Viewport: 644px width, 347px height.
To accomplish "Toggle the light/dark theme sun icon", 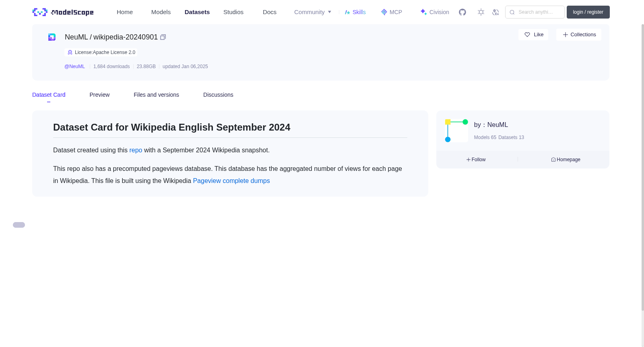I will pyautogui.click(x=481, y=12).
